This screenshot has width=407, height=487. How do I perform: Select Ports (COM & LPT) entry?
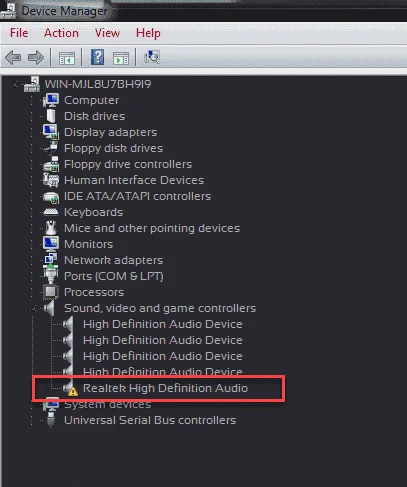tap(114, 276)
